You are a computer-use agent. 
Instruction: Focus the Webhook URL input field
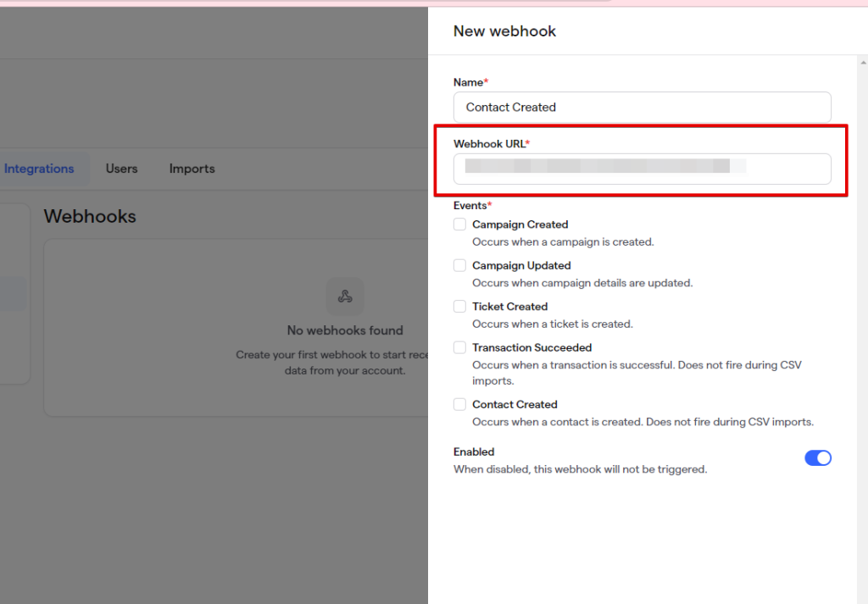pos(642,169)
